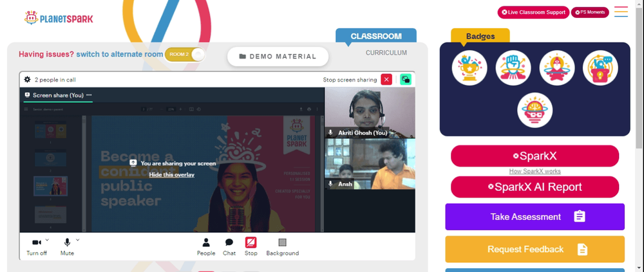Screen dimensions: 644x272
Task: Click Ansh microphone icon
Action: point(330,184)
